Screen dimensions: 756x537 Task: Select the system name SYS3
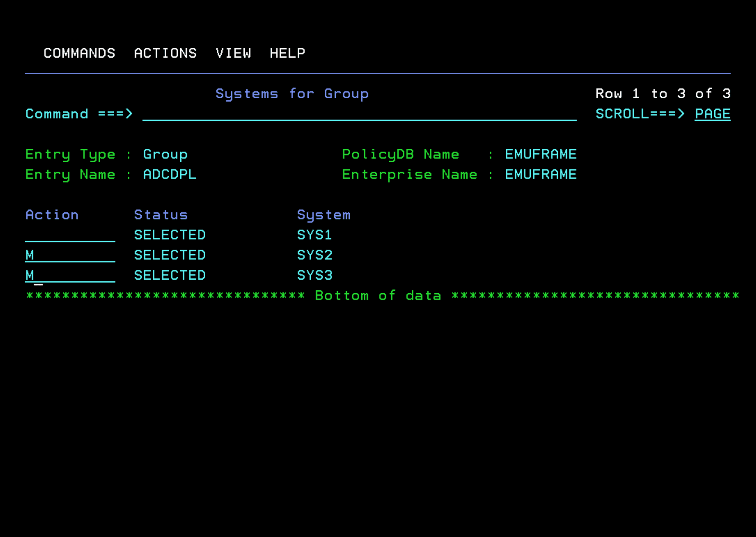click(x=315, y=275)
